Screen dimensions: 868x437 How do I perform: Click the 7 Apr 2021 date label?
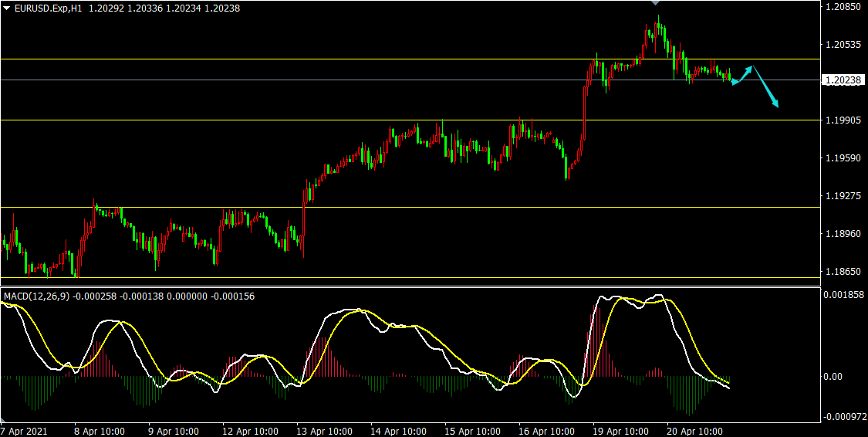[x=24, y=432]
